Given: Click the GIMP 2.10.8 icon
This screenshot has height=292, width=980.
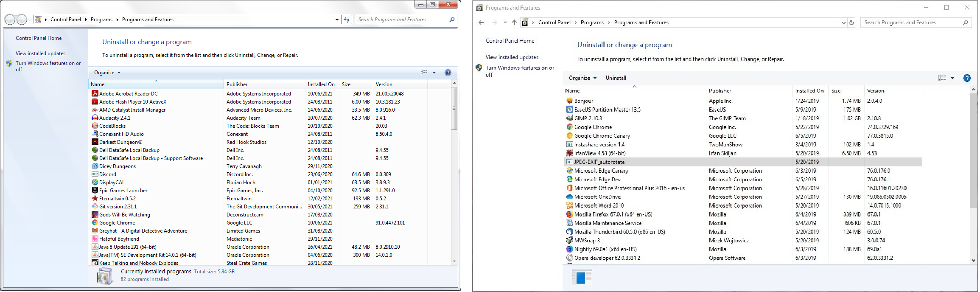Looking at the screenshot, I should click(x=569, y=118).
